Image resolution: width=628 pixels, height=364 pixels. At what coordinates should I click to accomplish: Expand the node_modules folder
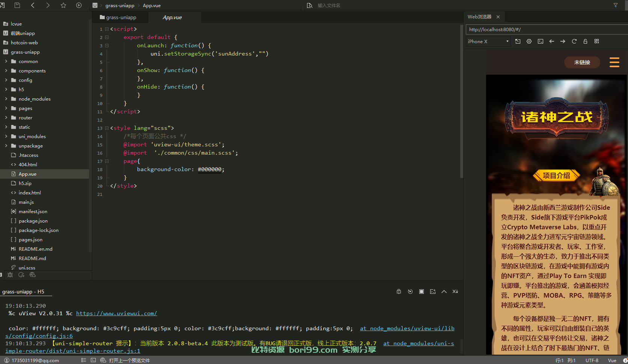click(6, 99)
